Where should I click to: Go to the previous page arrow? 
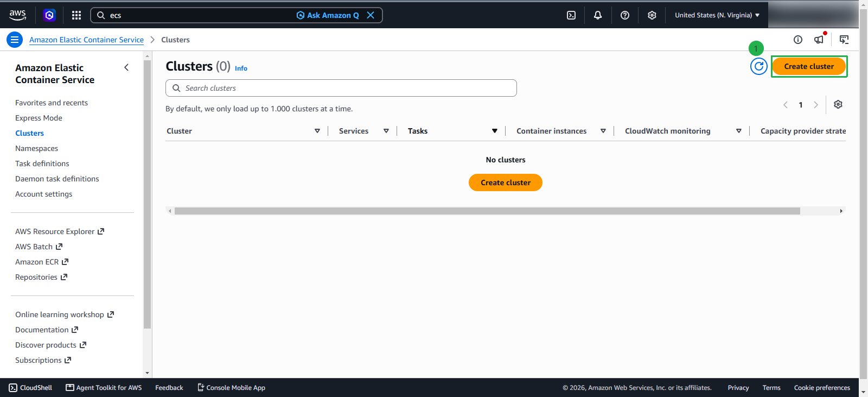pyautogui.click(x=786, y=105)
